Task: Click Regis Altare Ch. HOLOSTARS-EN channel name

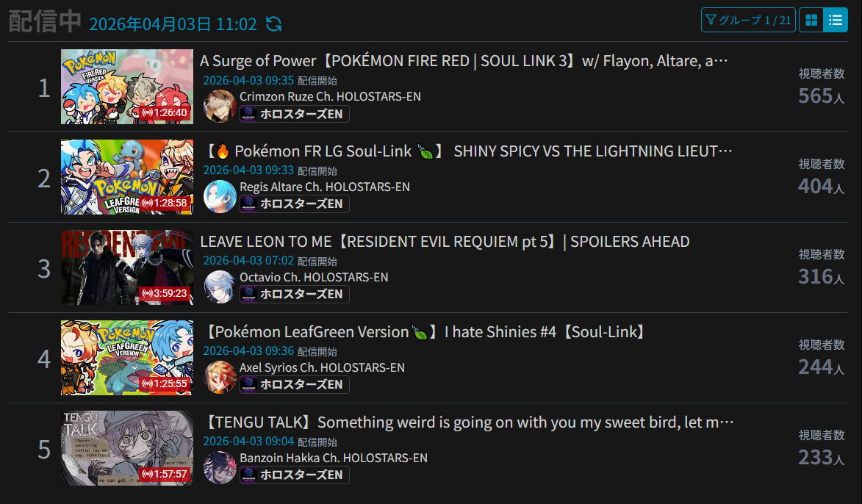Action: coord(325,187)
